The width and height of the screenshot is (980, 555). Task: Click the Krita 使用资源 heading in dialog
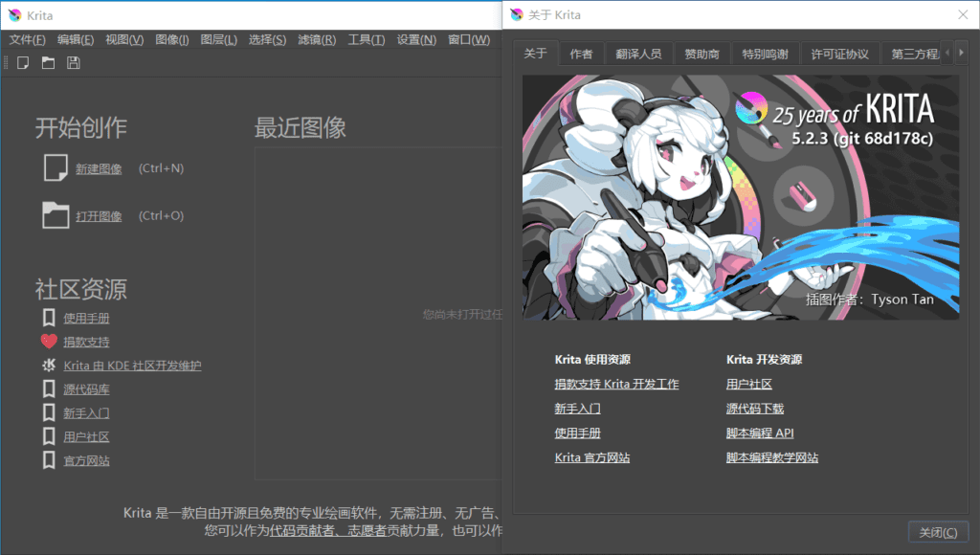pos(592,360)
